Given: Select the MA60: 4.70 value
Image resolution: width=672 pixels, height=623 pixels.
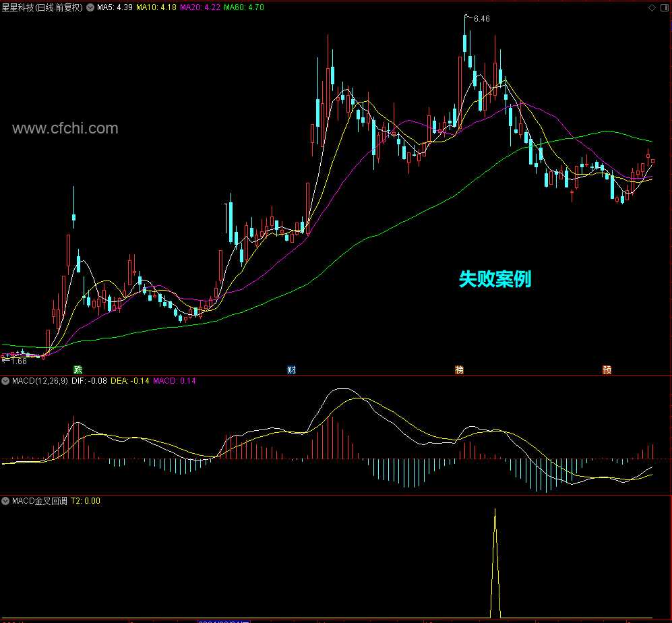Looking at the screenshot, I should (244, 7).
